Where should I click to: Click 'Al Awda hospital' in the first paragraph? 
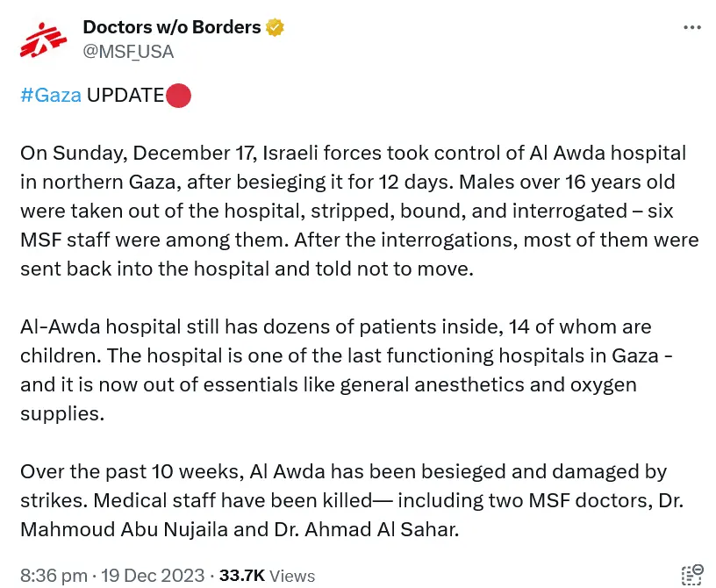click(608, 153)
